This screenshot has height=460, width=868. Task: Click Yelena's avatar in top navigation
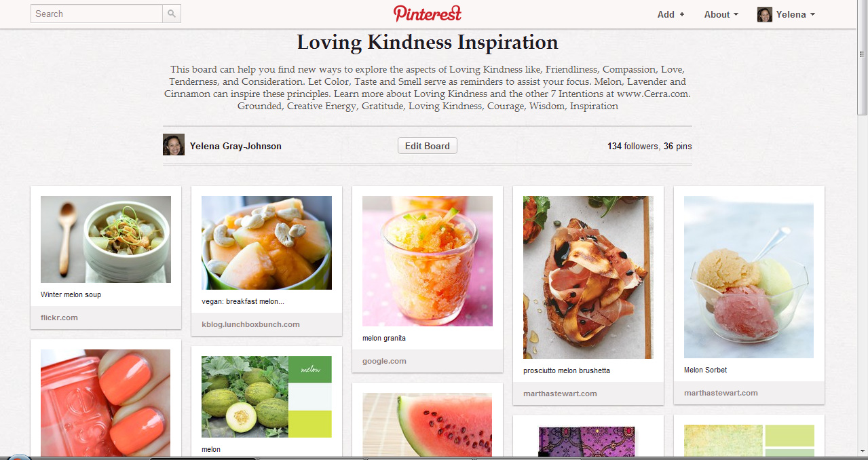click(765, 14)
